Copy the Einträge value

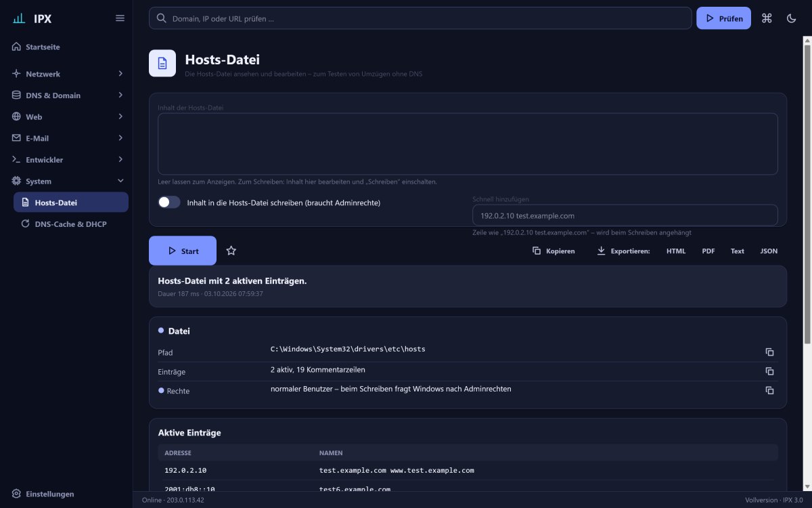tap(769, 371)
